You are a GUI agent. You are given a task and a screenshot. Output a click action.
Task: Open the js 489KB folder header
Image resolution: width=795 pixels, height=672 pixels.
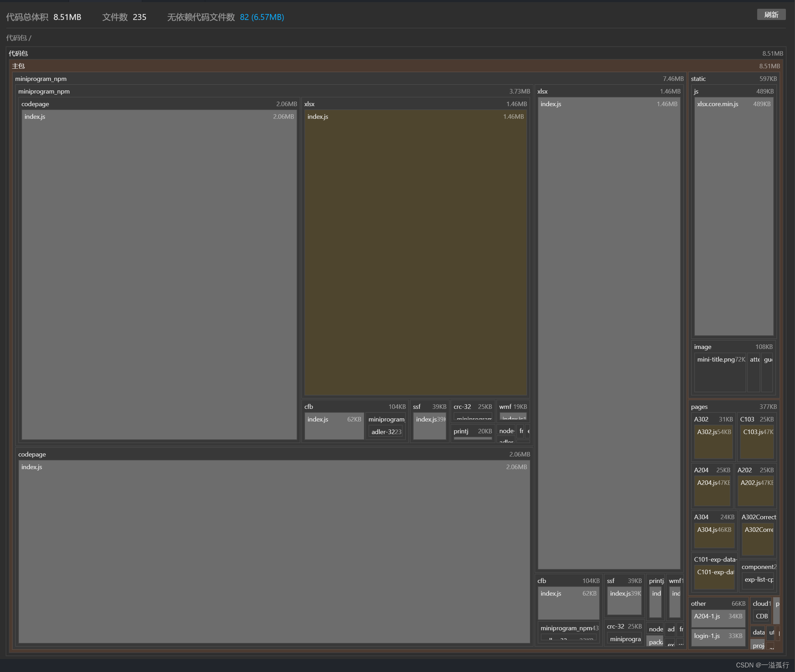(734, 91)
